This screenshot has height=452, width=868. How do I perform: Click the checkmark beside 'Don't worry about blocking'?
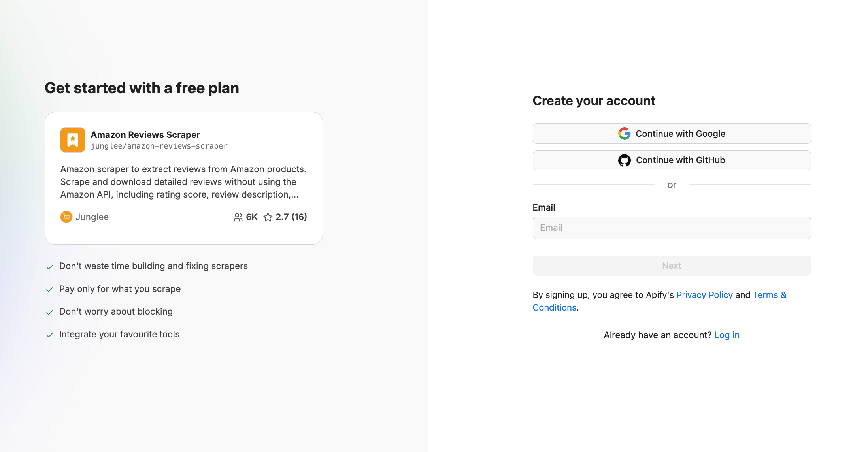50,312
